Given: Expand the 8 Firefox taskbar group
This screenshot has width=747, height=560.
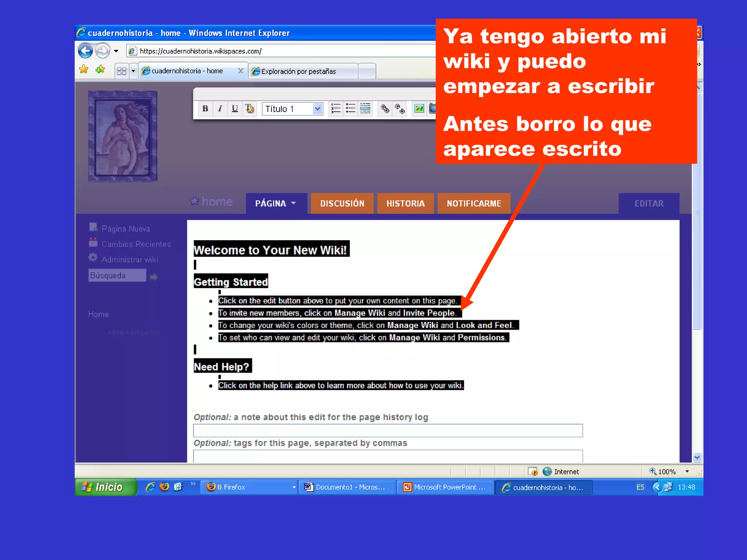Looking at the screenshot, I should point(249,487).
